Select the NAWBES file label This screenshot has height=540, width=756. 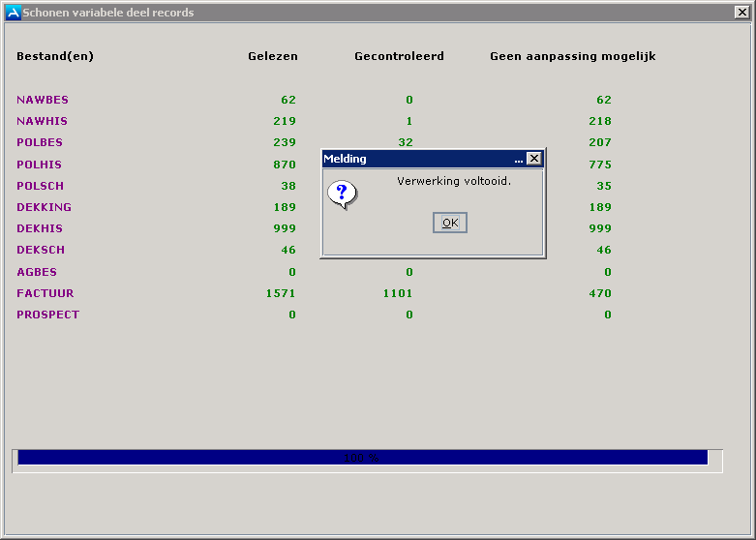pos(43,100)
